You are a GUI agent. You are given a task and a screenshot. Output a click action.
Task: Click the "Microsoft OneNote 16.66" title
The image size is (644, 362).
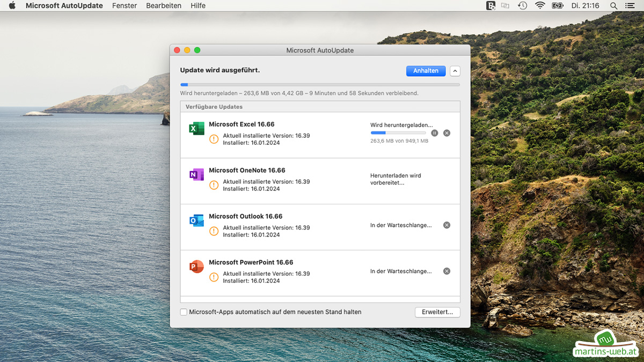click(247, 171)
